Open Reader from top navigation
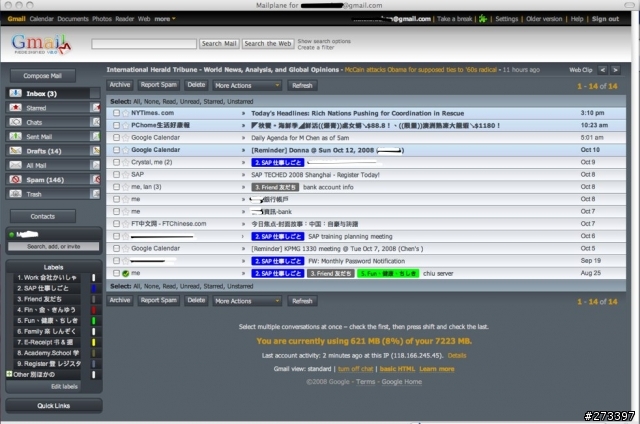 tap(124, 19)
